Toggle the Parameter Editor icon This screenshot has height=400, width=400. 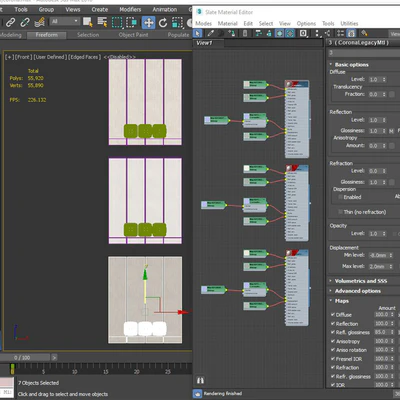tap(351, 33)
